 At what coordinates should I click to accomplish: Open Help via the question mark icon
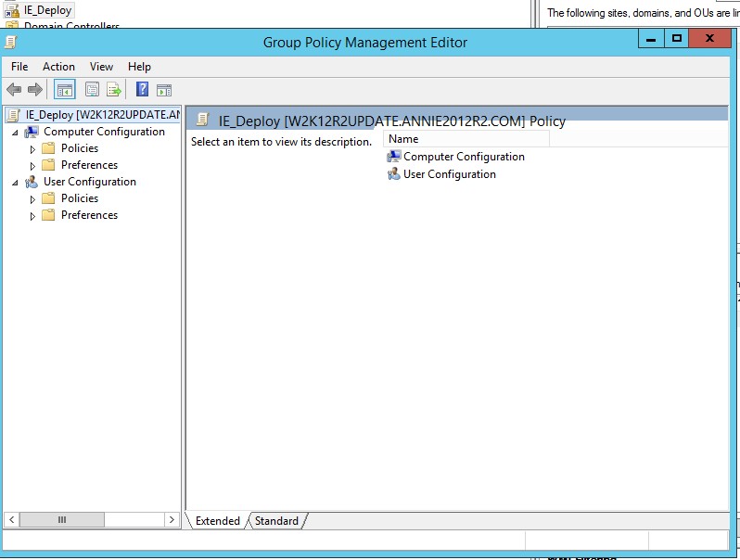pyautogui.click(x=142, y=90)
